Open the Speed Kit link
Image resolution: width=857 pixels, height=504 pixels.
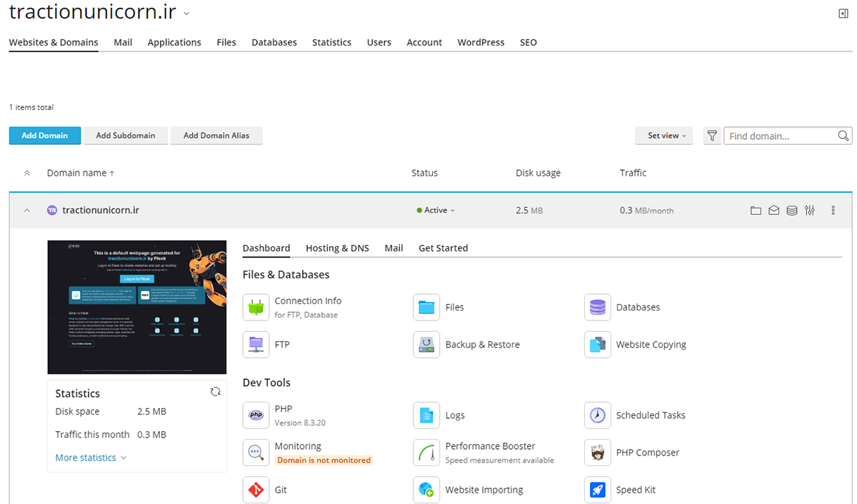click(636, 490)
